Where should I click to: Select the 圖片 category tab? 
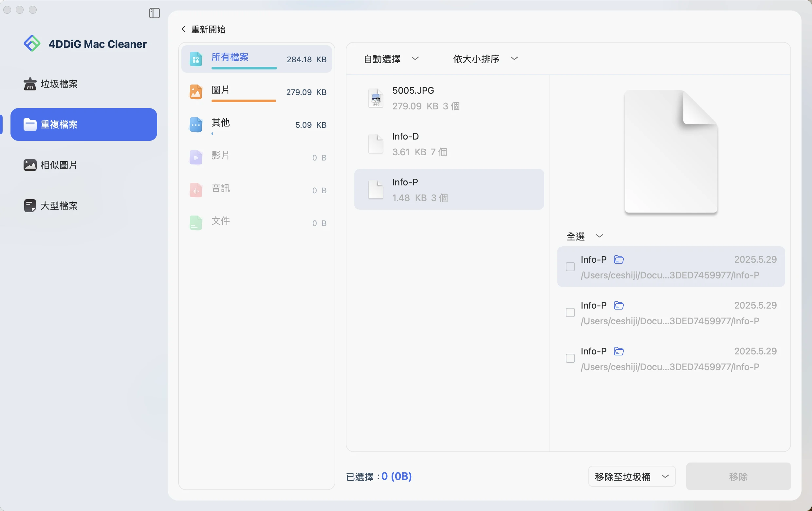tap(257, 92)
